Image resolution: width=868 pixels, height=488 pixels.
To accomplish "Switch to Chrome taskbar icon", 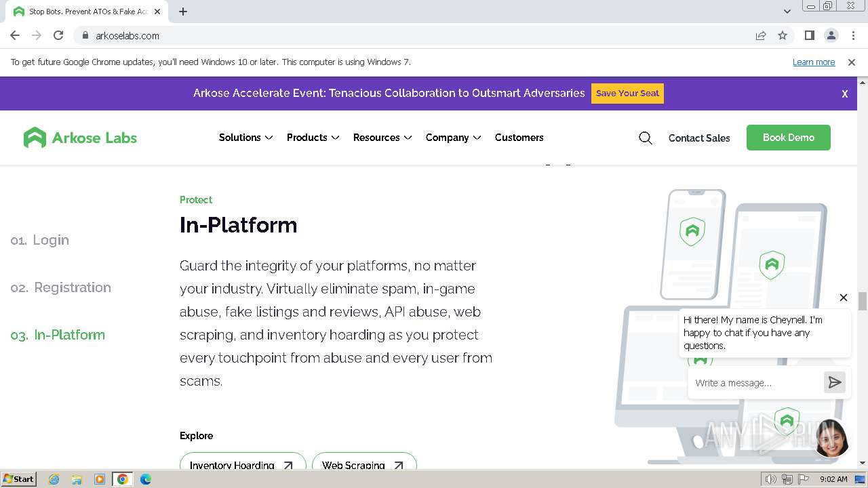I will (123, 479).
